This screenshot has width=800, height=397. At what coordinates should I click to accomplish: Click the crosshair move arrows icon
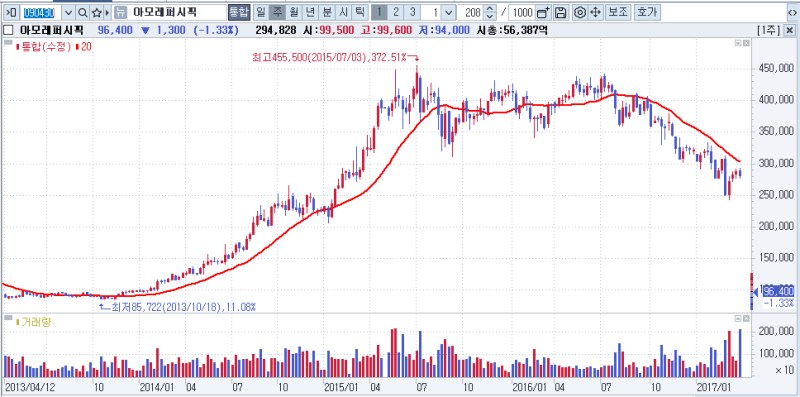[x=595, y=12]
